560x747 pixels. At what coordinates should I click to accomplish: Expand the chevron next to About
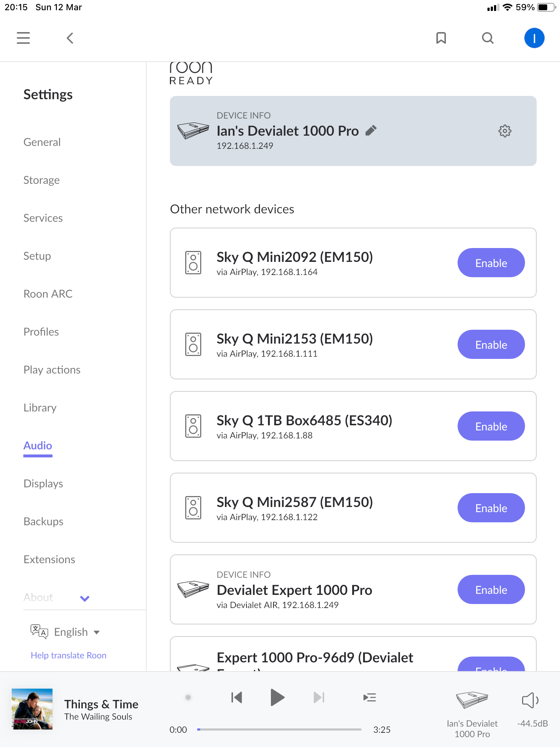[85, 598]
